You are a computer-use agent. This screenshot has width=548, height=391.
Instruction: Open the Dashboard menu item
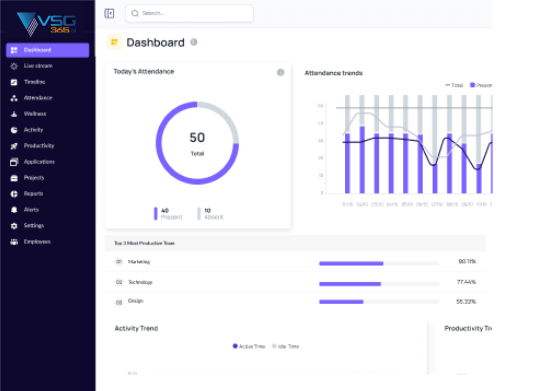[x=48, y=50]
